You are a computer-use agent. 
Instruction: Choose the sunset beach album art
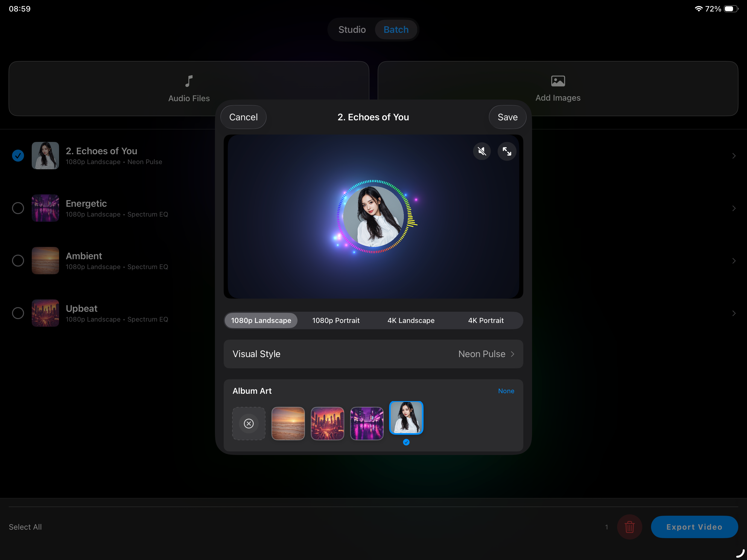[288, 423]
